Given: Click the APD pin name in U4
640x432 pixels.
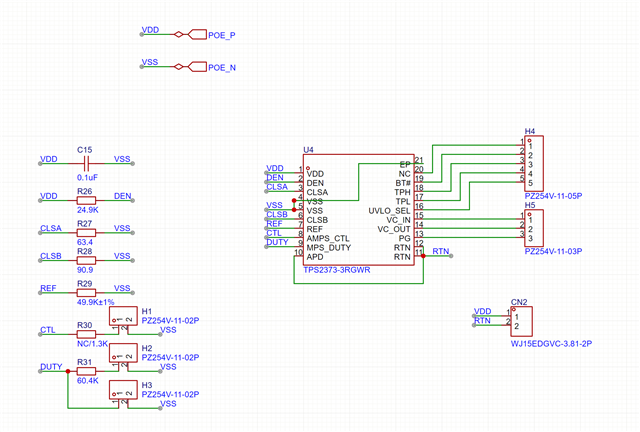Looking at the screenshot, I should tap(315, 257).
